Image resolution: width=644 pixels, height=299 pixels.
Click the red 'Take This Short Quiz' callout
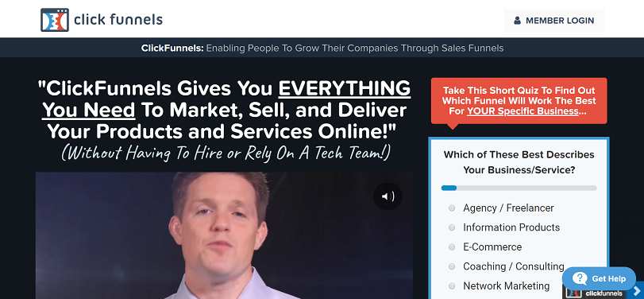pos(519,101)
